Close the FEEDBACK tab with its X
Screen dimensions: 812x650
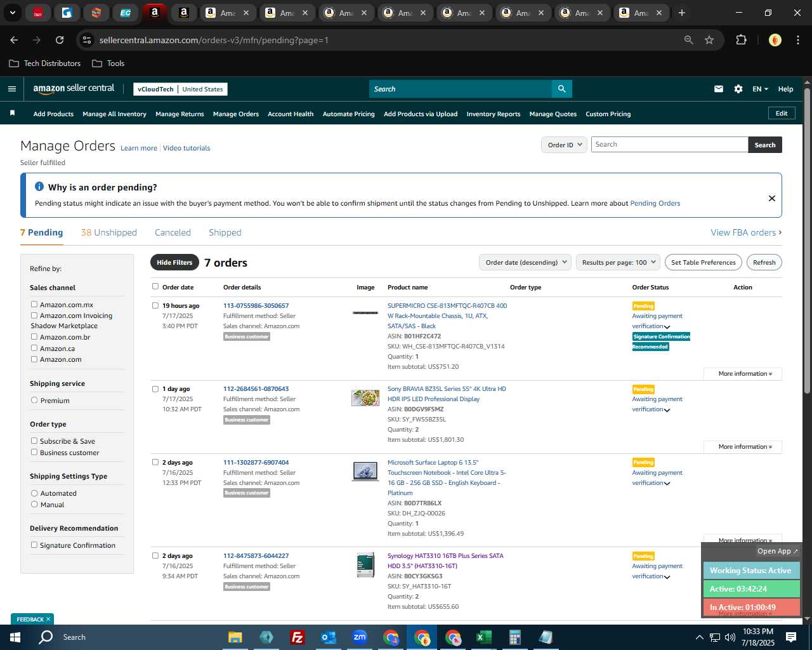point(48,619)
